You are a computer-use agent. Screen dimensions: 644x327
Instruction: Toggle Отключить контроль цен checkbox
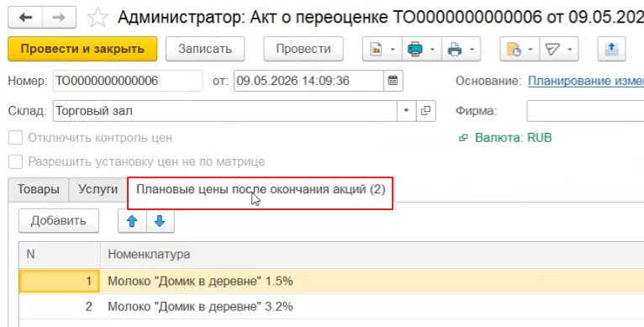coord(16,138)
